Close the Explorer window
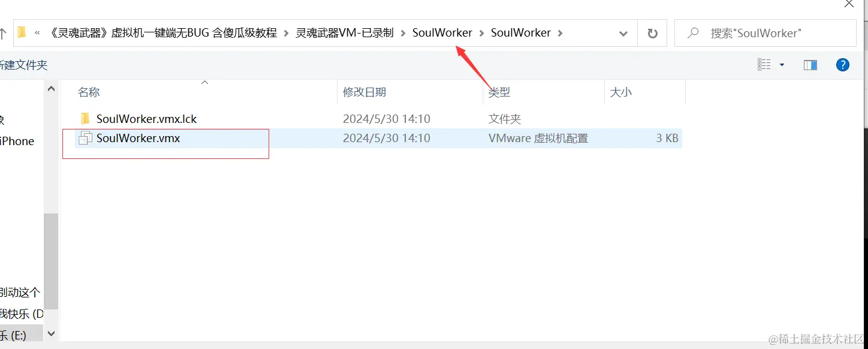The height and width of the screenshot is (349, 868). tap(849, 4)
